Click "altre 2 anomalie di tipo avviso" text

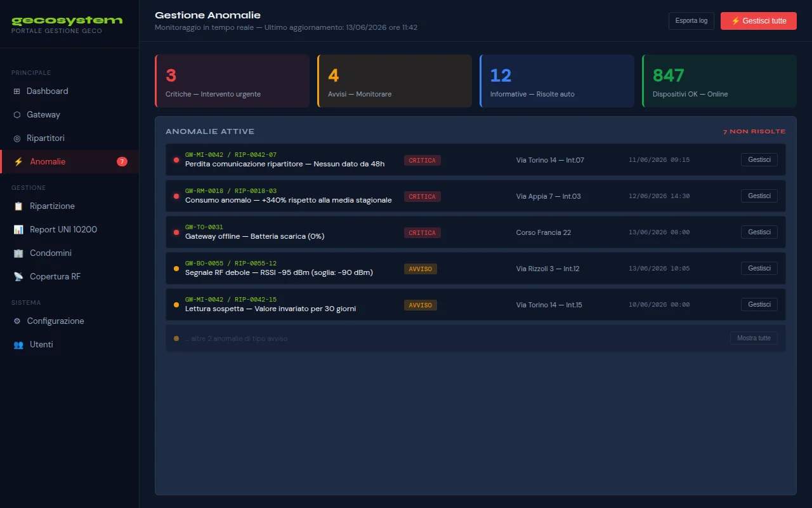click(237, 339)
